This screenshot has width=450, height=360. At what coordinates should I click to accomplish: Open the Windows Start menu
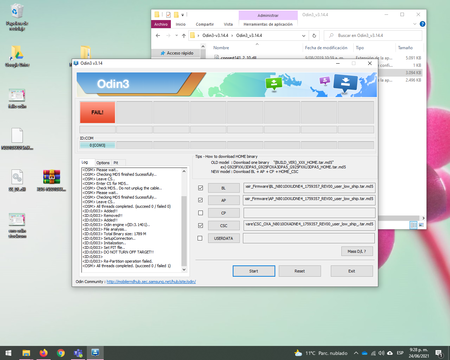[8, 353]
